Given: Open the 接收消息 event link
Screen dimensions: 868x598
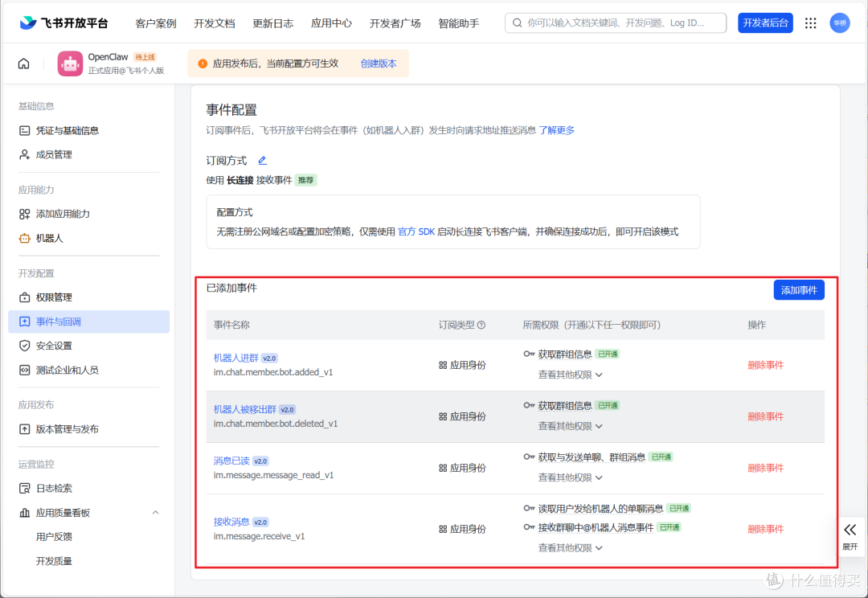Looking at the screenshot, I should coord(231,522).
